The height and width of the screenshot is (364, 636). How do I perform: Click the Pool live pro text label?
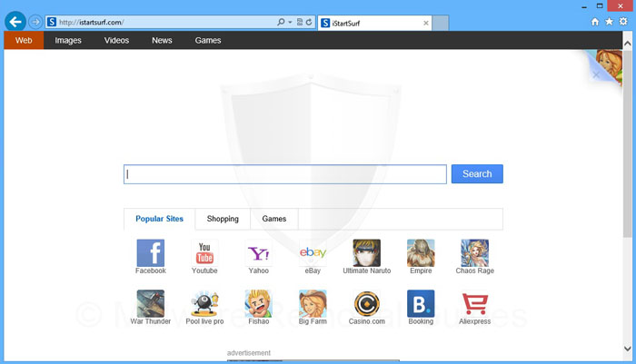click(x=204, y=321)
